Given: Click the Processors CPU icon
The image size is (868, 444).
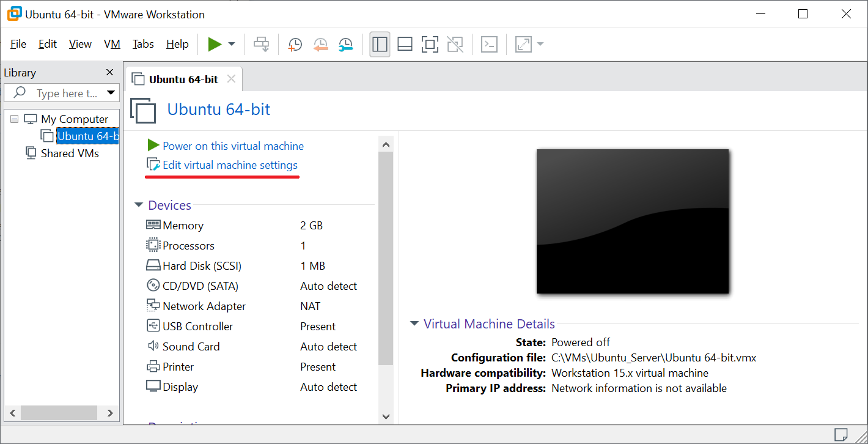Looking at the screenshot, I should (x=153, y=245).
